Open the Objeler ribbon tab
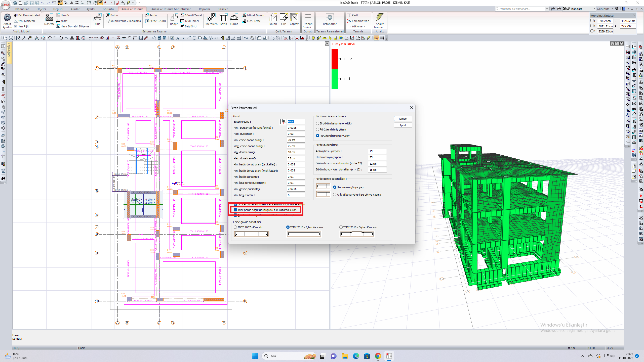 point(41,9)
